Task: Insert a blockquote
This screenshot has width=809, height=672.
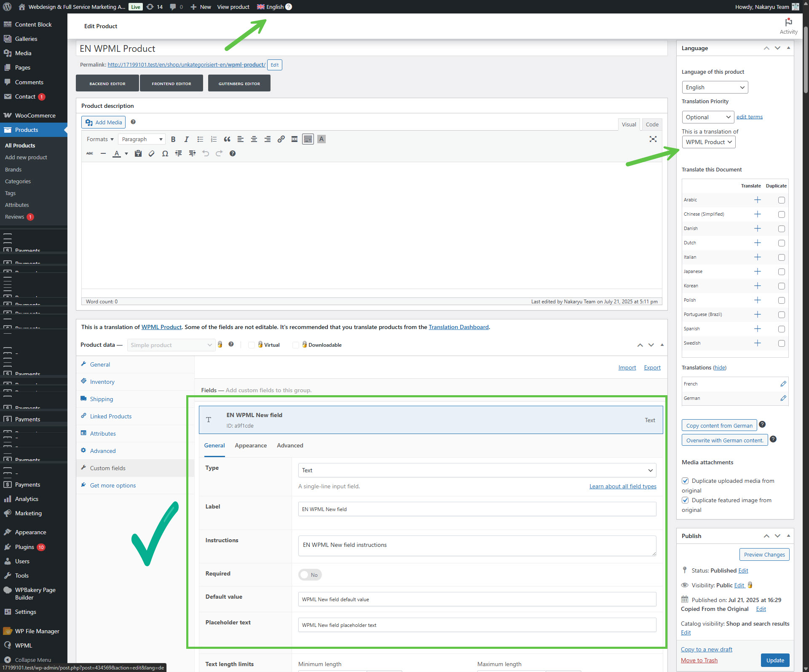Action: pyautogui.click(x=227, y=139)
